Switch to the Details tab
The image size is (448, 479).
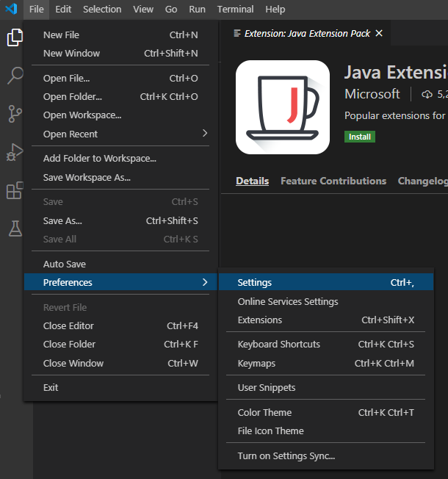pyautogui.click(x=252, y=181)
